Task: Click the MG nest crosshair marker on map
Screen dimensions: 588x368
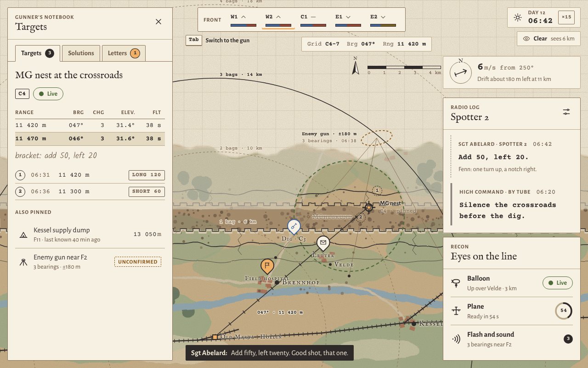Action: (368, 207)
